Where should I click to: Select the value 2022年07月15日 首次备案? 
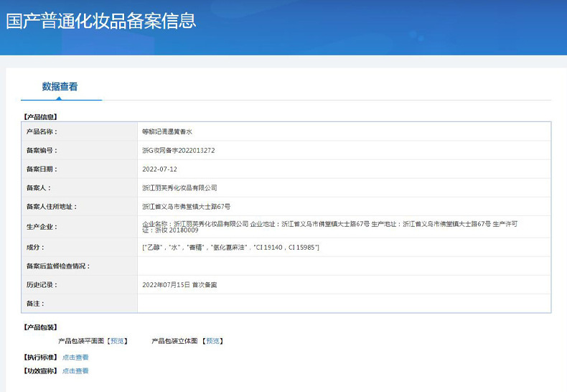pos(179,285)
